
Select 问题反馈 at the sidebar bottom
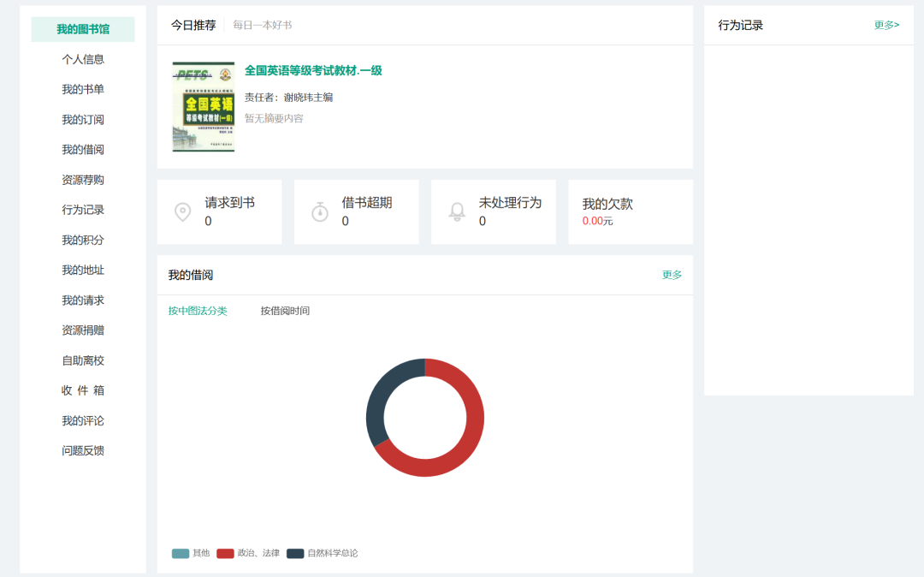coord(83,450)
